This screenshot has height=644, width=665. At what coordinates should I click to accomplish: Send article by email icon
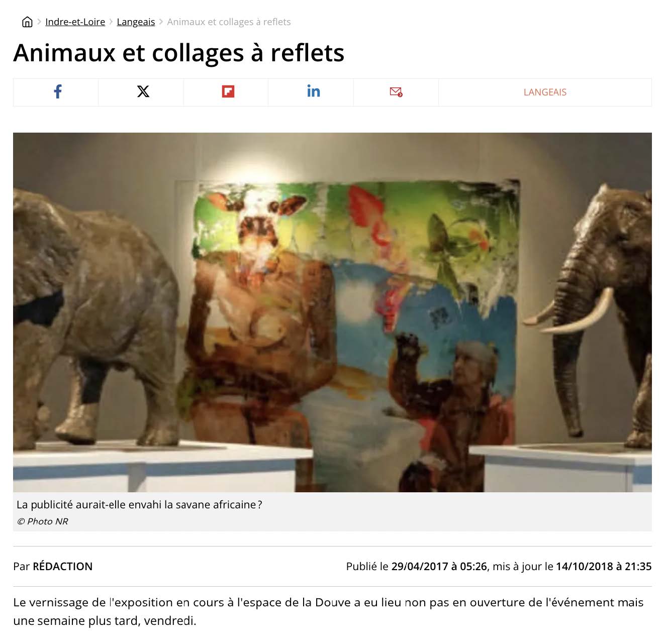(396, 92)
